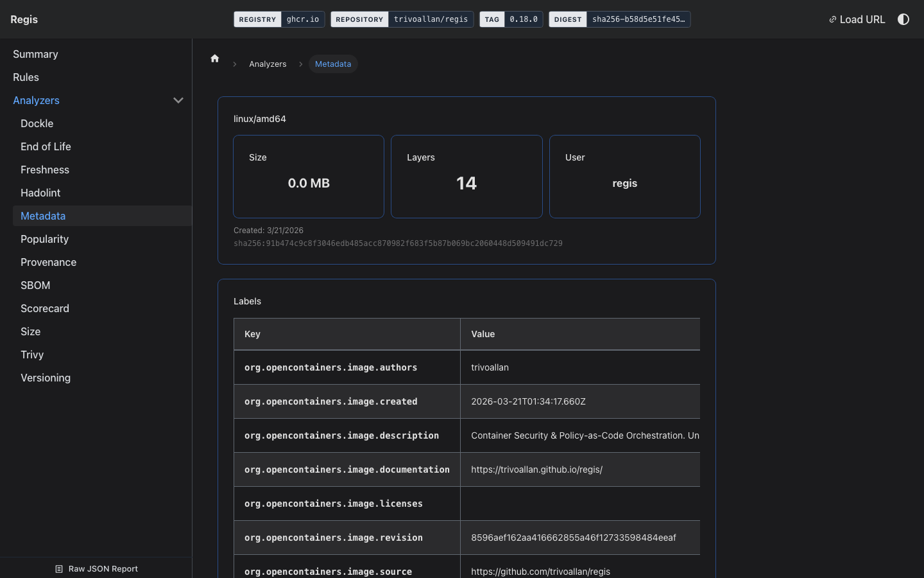Click the Load URL link icon
The height and width of the screenshot is (578, 924).
tap(832, 19)
